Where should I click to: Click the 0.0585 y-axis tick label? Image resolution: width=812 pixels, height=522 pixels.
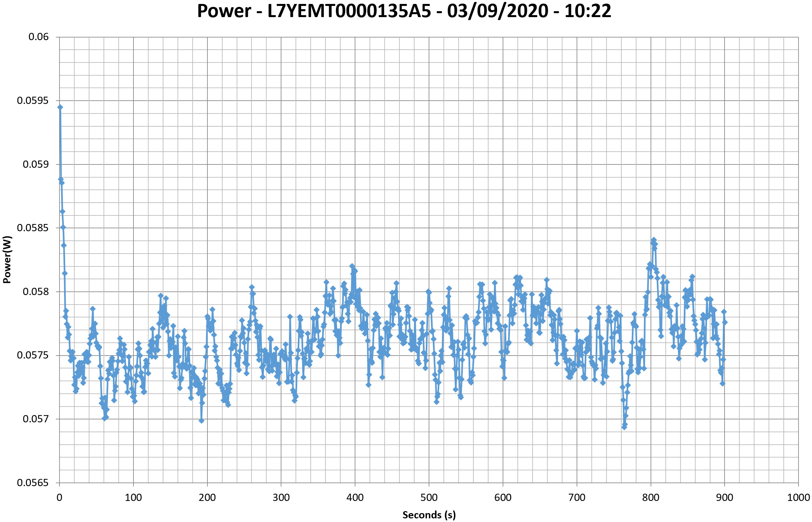pyautogui.click(x=33, y=228)
